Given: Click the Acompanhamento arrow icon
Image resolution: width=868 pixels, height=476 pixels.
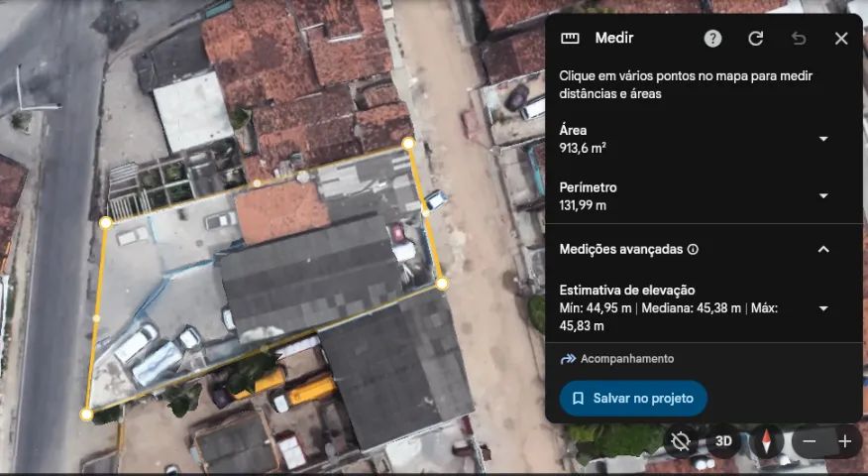Looking at the screenshot, I should click(568, 359).
